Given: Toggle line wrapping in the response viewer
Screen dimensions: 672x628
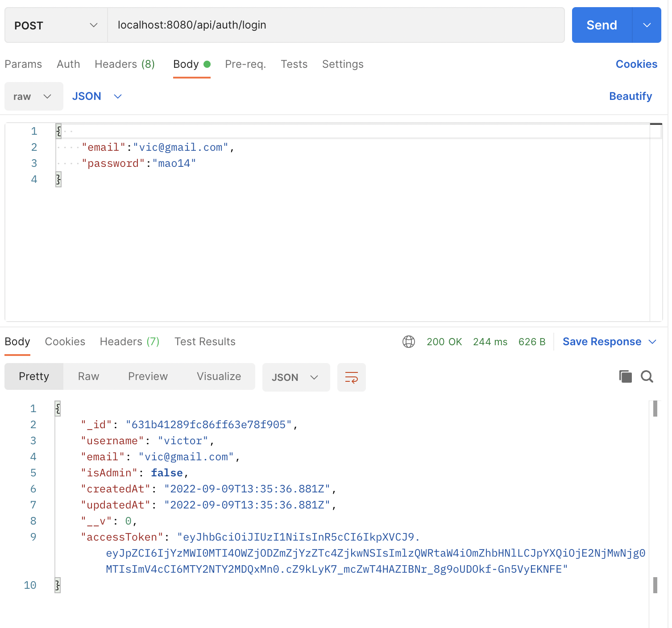Looking at the screenshot, I should point(351,377).
